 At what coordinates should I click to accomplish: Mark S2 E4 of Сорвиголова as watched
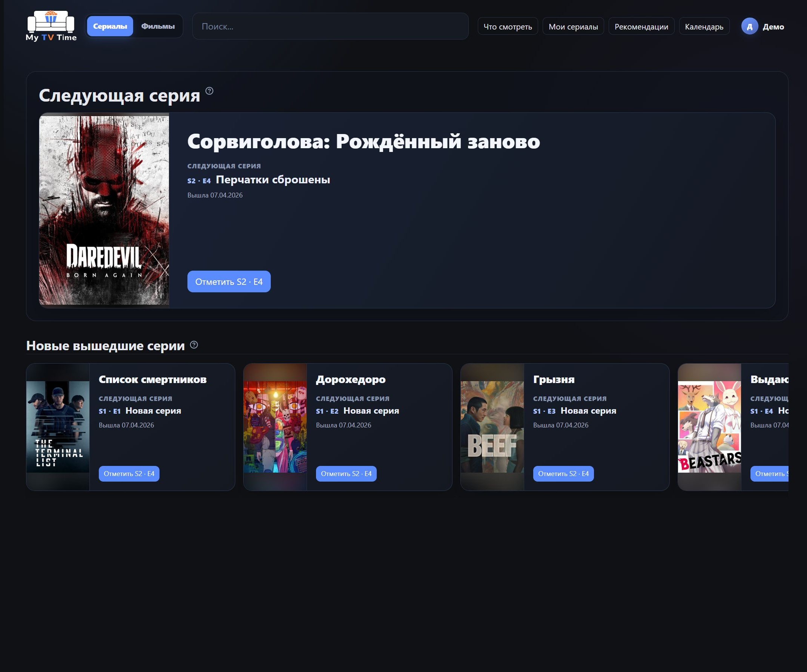229,281
